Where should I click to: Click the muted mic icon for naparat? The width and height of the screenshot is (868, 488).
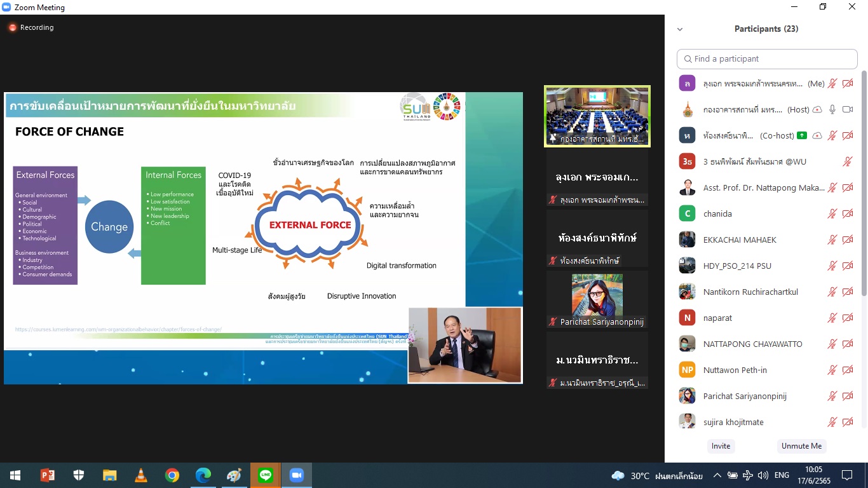click(x=832, y=318)
